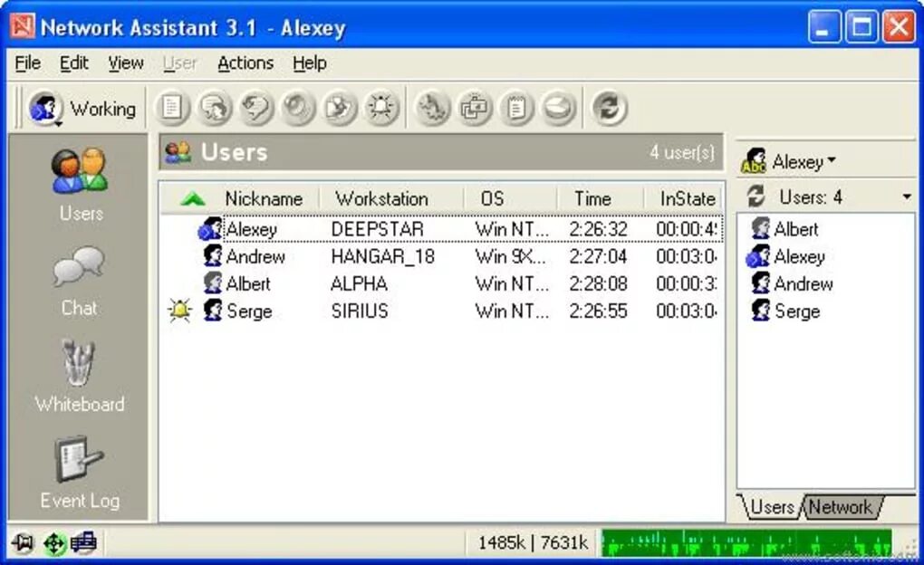Open the Whiteboard section
The height and width of the screenshot is (565, 924).
(79, 376)
